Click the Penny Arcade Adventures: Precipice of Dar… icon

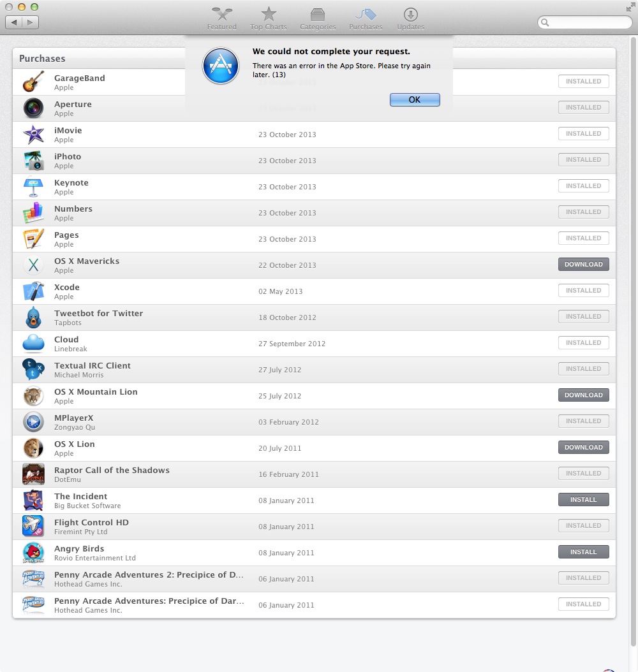[x=33, y=604]
